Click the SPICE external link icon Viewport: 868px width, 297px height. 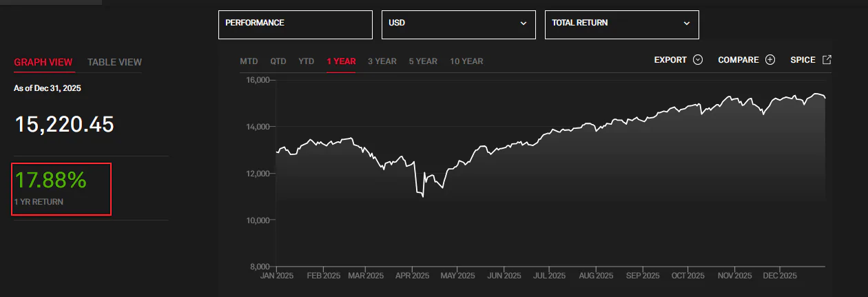pyautogui.click(x=827, y=60)
